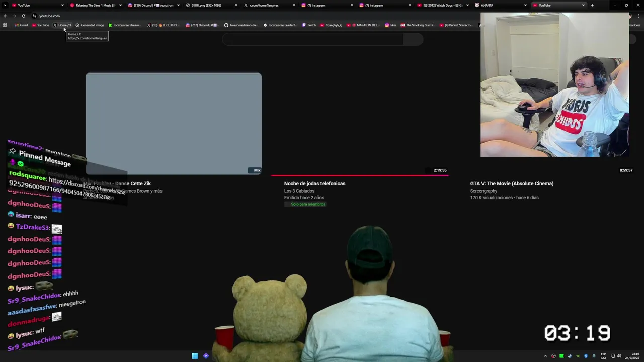Image resolution: width=644 pixels, height=362 pixels.
Task: Click the 2:19:55 duration label
Action: [x=440, y=170]
